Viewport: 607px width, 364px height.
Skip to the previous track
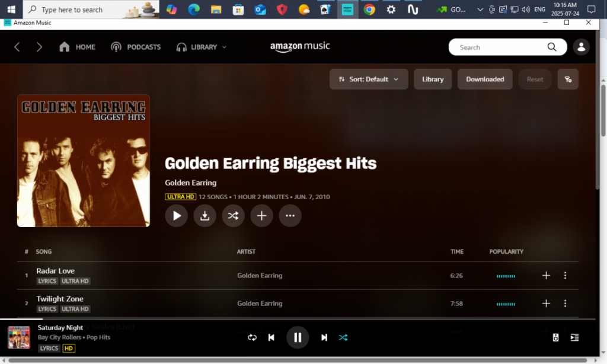[x=271, y=338]
